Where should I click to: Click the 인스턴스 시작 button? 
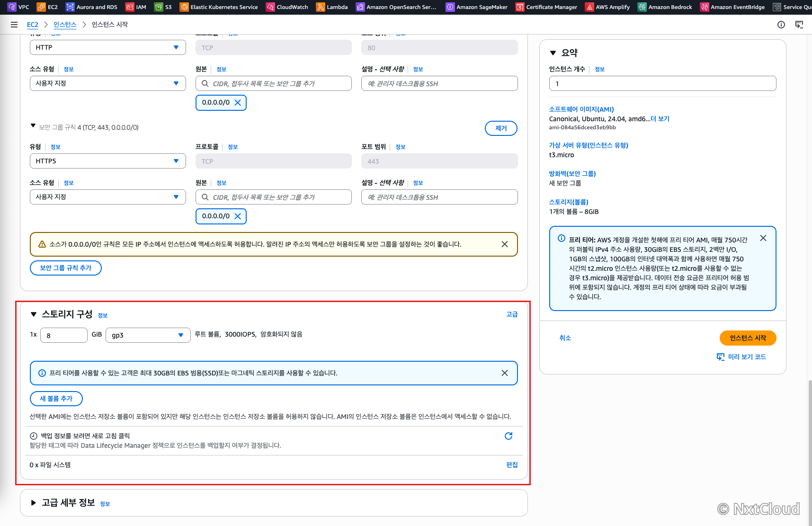[x=748, y=338]
